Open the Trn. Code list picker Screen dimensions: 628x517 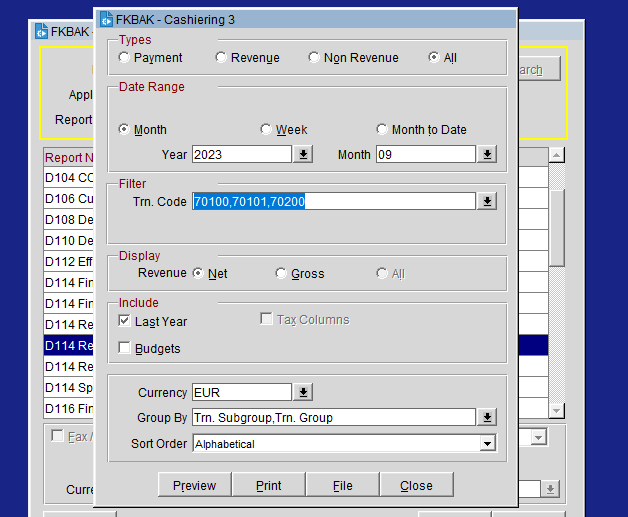(x=487, y=202)
